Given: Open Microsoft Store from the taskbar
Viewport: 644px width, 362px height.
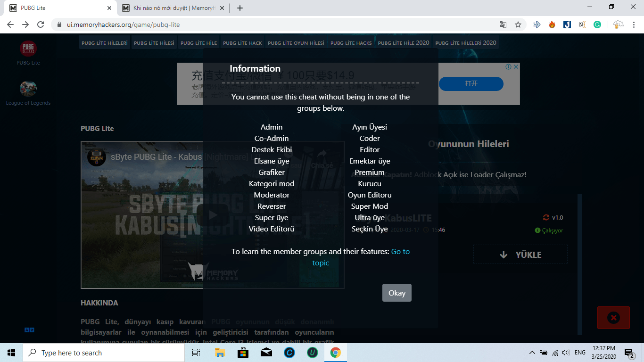Looking at the screenshot, I should (x=243, y=353).
